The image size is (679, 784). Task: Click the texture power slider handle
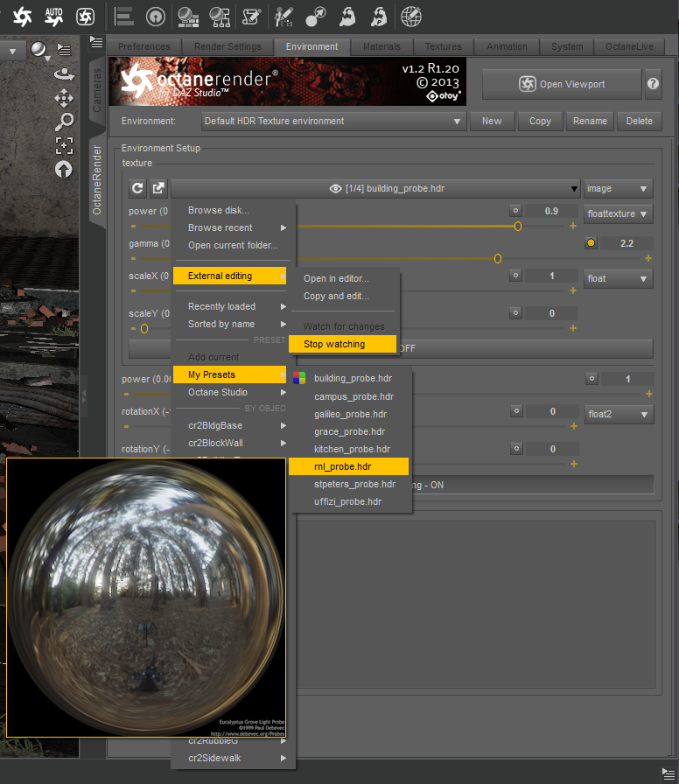518,227
